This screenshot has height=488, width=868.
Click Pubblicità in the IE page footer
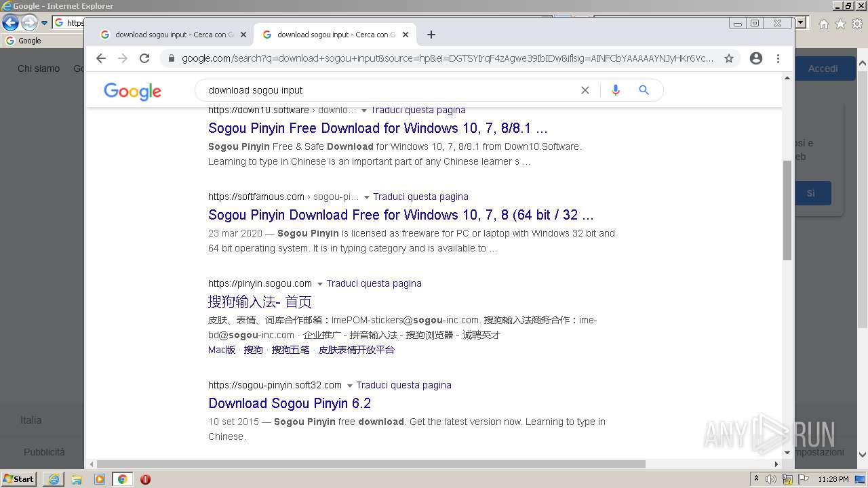coord(44,452)
